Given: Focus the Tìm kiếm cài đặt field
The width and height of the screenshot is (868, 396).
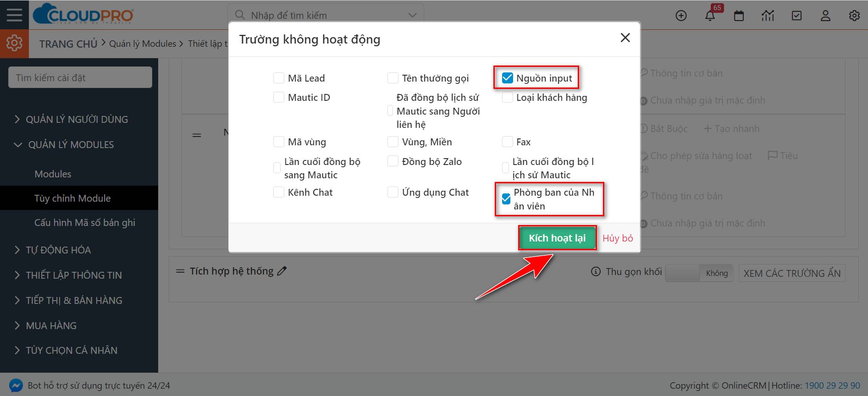Looking at the screenshot, I should 80,77.
